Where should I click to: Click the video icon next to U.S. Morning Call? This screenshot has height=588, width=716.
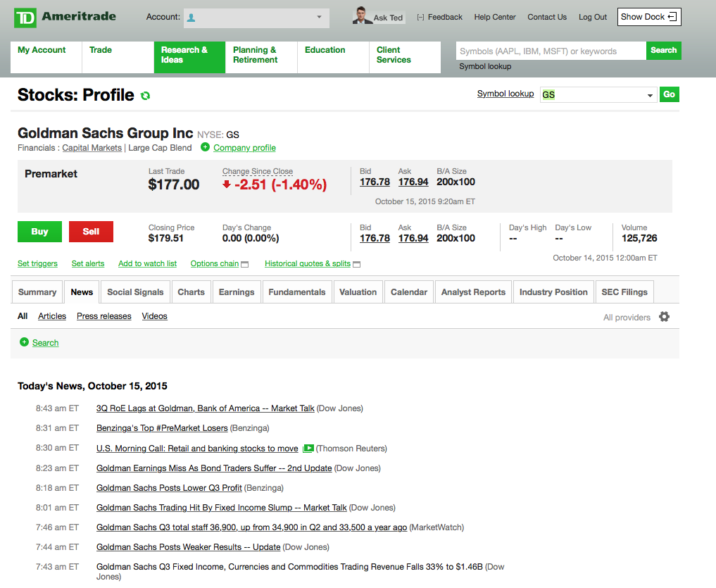308,448
